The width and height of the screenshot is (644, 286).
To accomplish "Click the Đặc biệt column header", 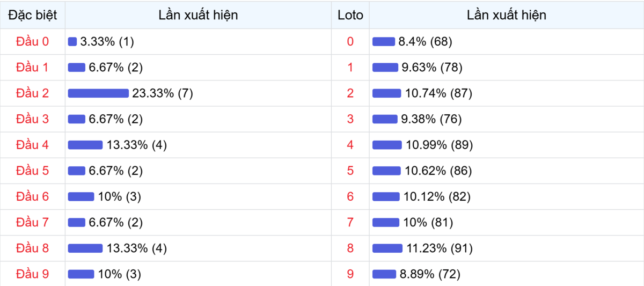I will coord(32,15).
